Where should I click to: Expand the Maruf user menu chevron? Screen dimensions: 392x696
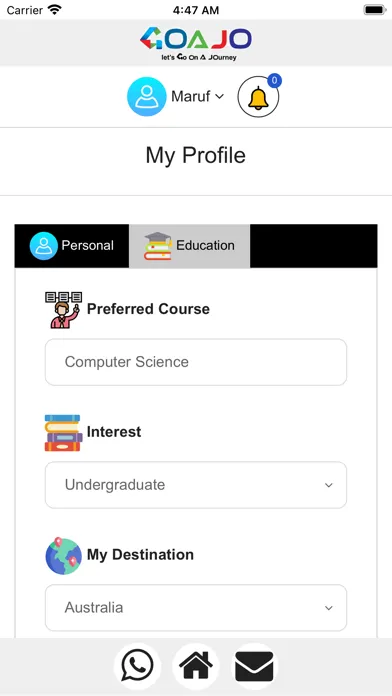(x=219, y=96)
